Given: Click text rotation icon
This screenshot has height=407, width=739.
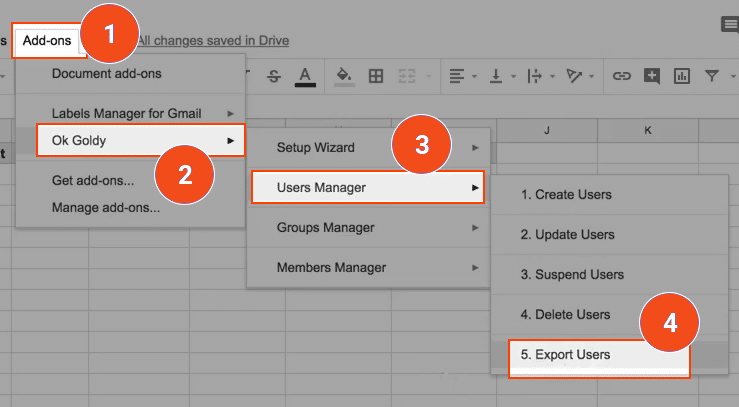Looking at the screenshot, I should click(574, 76).
